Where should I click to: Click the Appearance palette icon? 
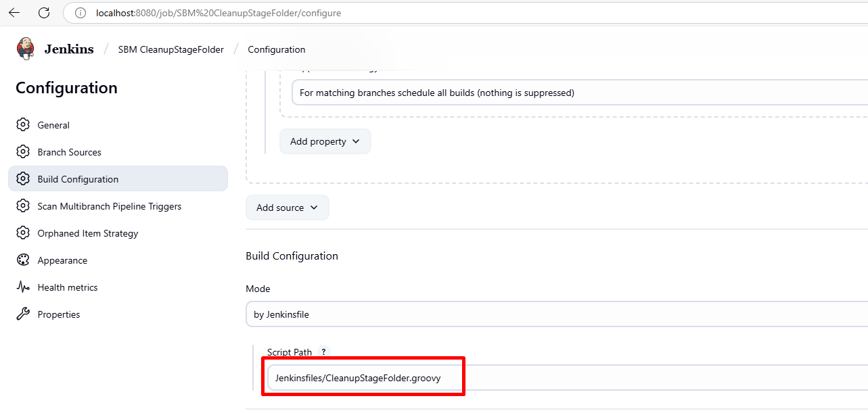pyautogui.click(x=23, y=260)
